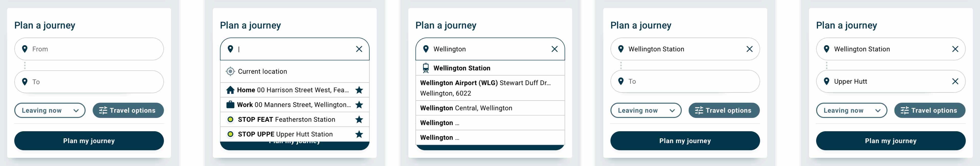Open Leaving now dropdown below empty From field
980x166 pixels.
point(50,110)
